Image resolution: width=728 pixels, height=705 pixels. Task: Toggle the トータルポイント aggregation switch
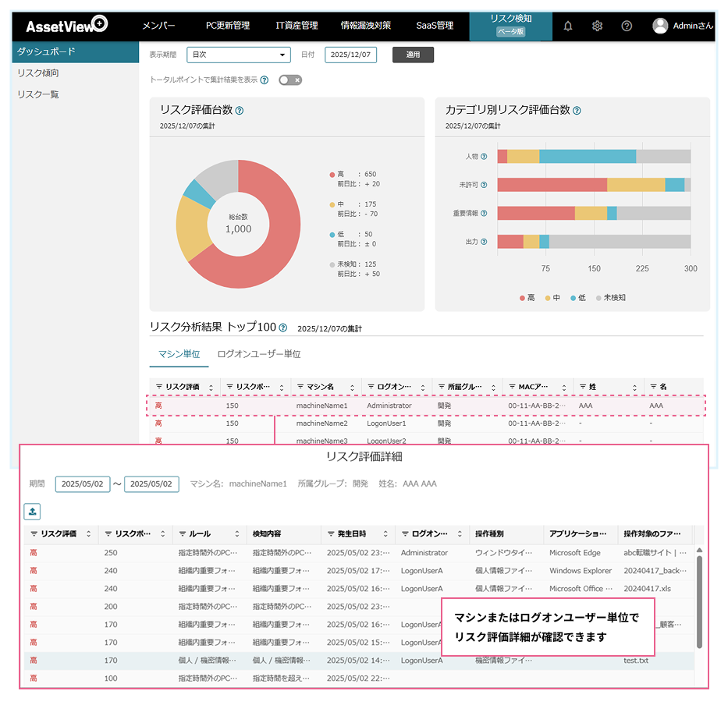[x=290, y=80]
